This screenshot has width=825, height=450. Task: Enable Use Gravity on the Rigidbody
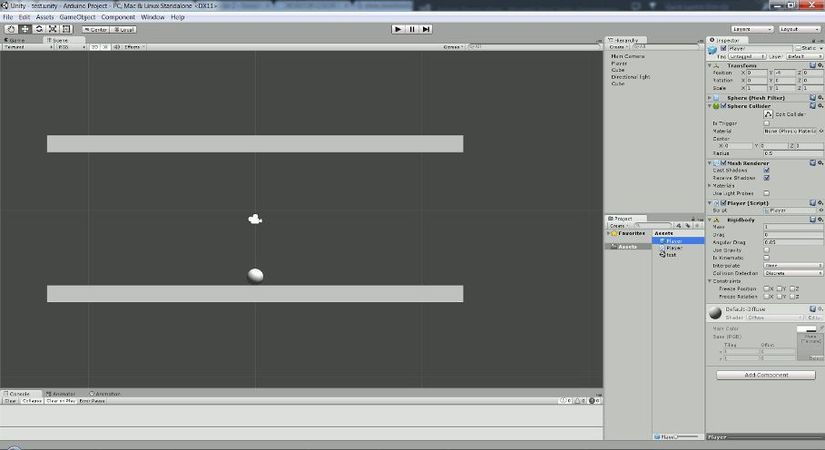pos(767,250)
